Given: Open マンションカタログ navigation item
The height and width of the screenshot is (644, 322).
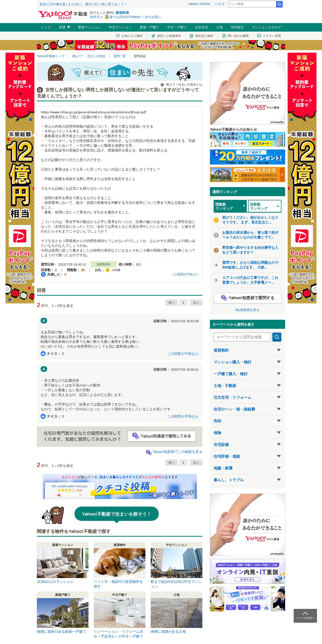Looking at the screenshot, I should click(x=266, y=27).
